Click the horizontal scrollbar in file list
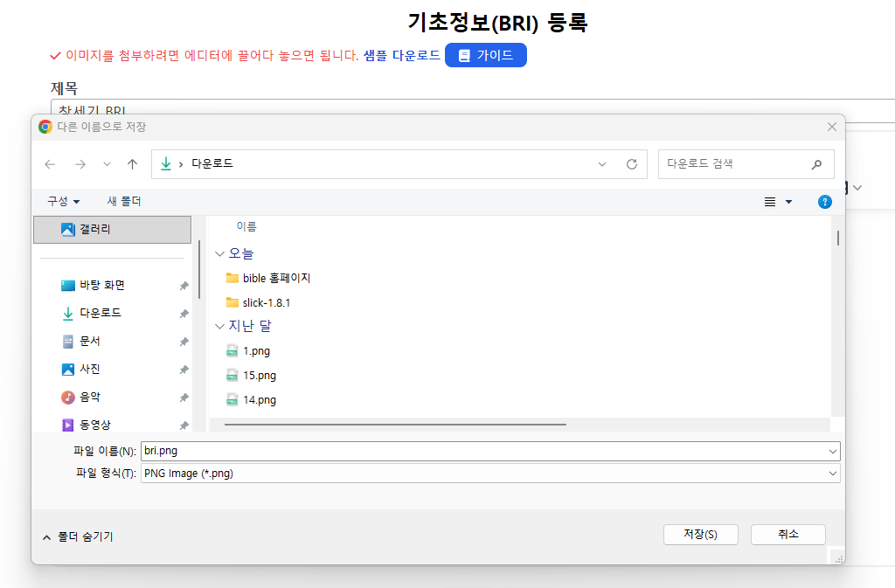This screenshot has width=895, height=588. pyautogui.click(x=395, y=425)
